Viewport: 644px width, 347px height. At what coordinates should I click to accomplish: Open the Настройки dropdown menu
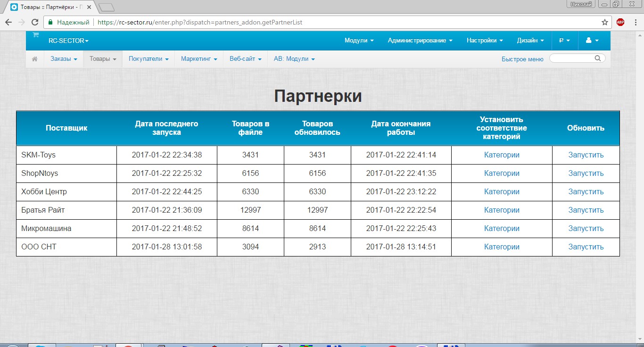[x=485, y=41]
